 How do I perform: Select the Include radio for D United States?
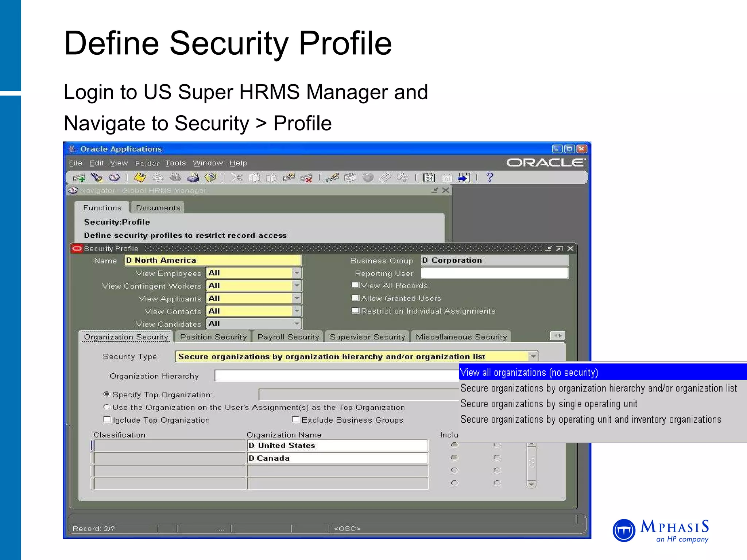click(454, 445)
